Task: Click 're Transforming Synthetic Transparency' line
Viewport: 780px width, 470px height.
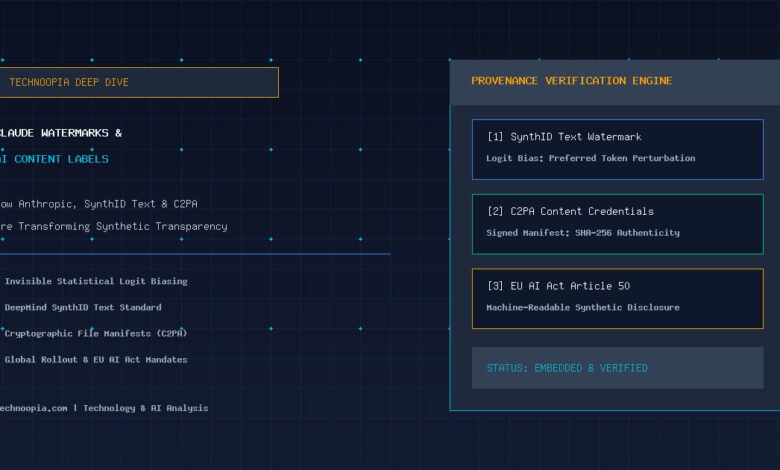Action: pos(113,226)
